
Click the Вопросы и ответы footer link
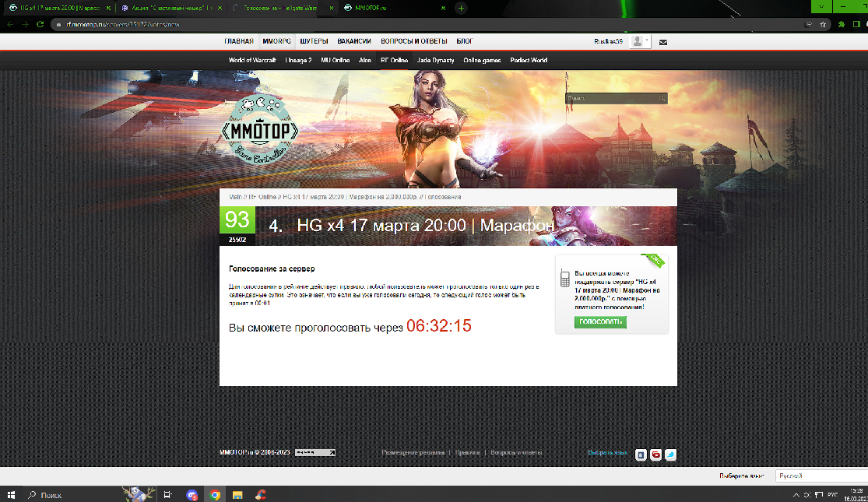coord(516,453)
